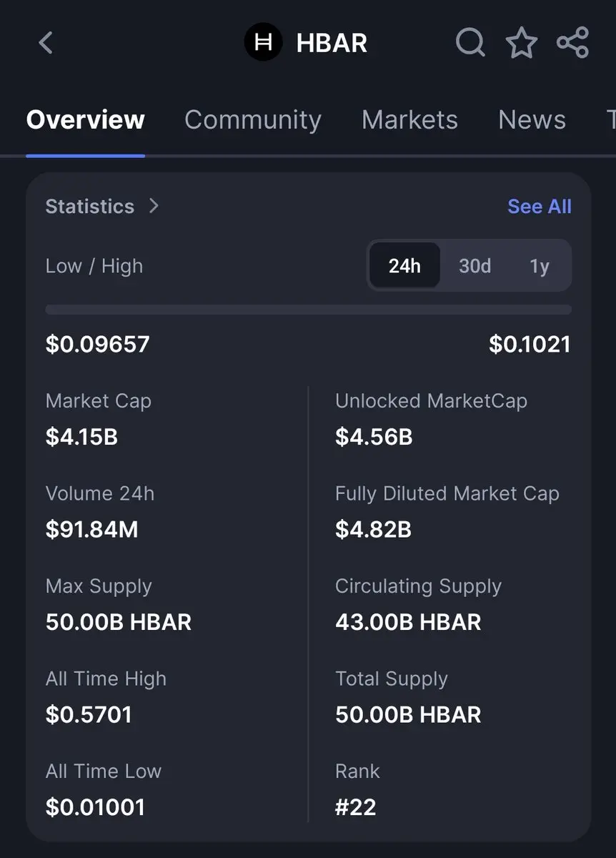
Task: Add HBAR to watchlist with star
Action: point(522,43)
